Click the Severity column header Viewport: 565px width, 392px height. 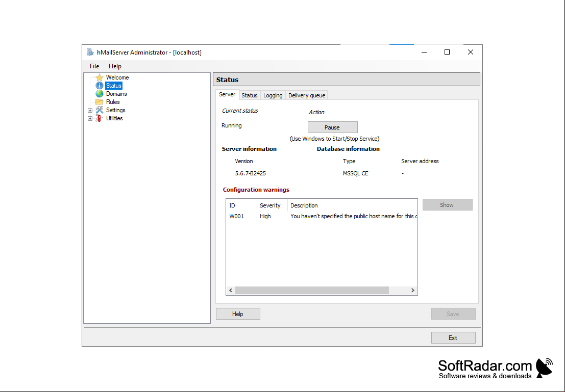tap(272, 205)
